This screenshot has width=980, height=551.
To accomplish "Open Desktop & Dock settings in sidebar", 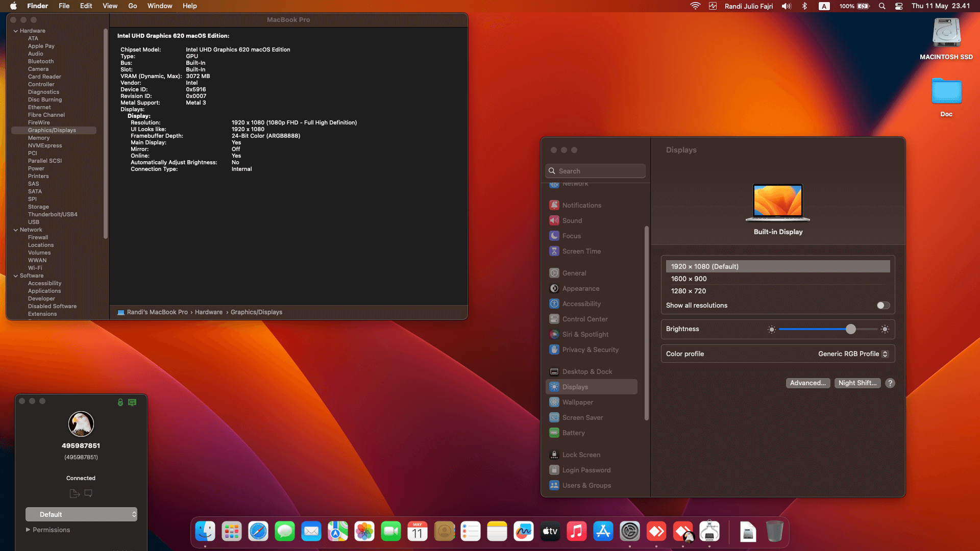I will [x=592, y=372].
